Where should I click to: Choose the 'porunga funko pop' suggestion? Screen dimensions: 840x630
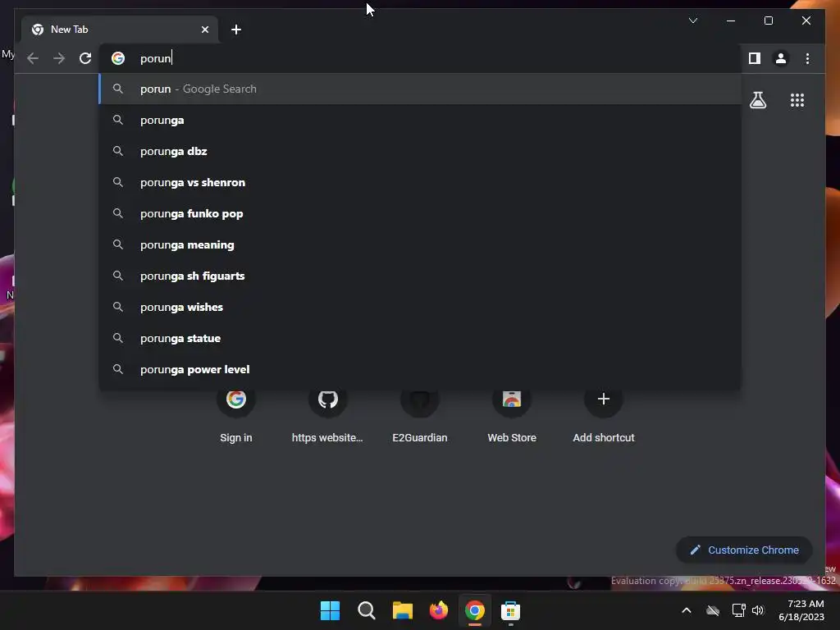point(420,213)
